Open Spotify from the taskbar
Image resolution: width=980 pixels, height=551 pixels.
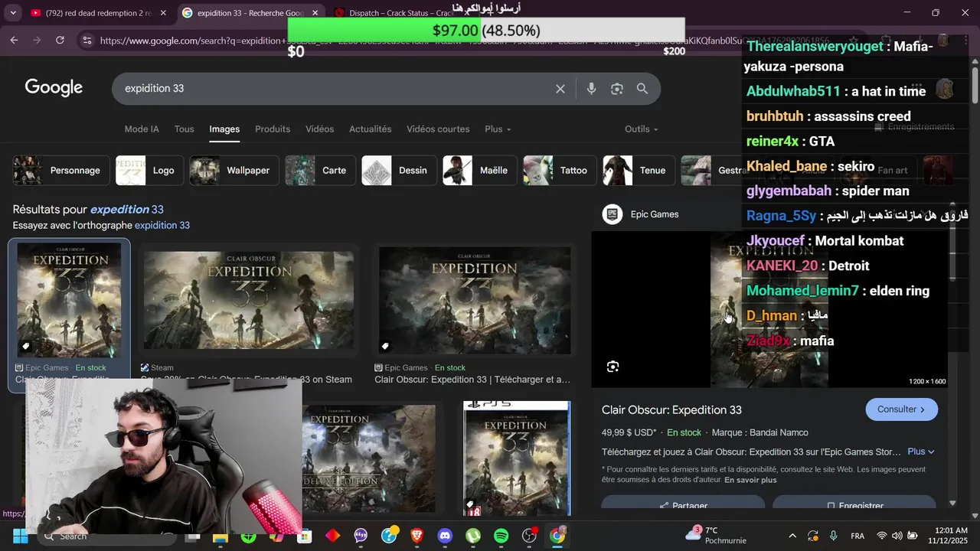[501, 536]
